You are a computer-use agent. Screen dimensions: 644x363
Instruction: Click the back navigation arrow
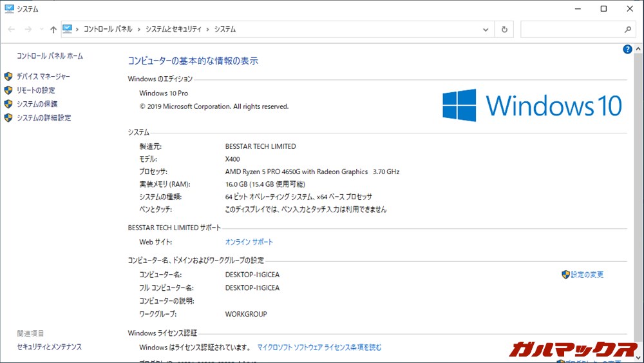coord(12,30)
